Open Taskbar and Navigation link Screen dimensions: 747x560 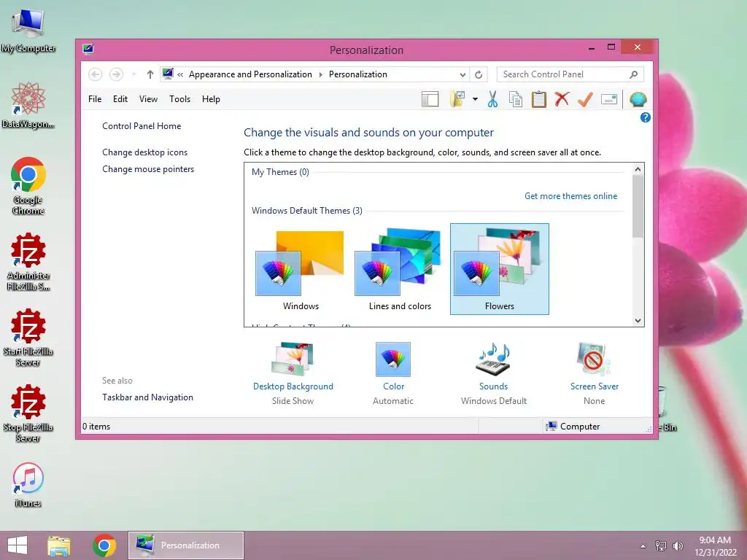point(147,397)
